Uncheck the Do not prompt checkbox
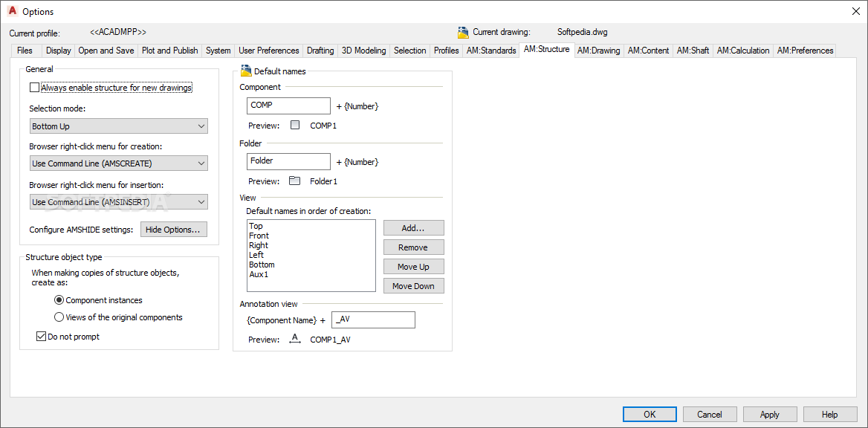This screenshot has width=868, height=428. 40,336
